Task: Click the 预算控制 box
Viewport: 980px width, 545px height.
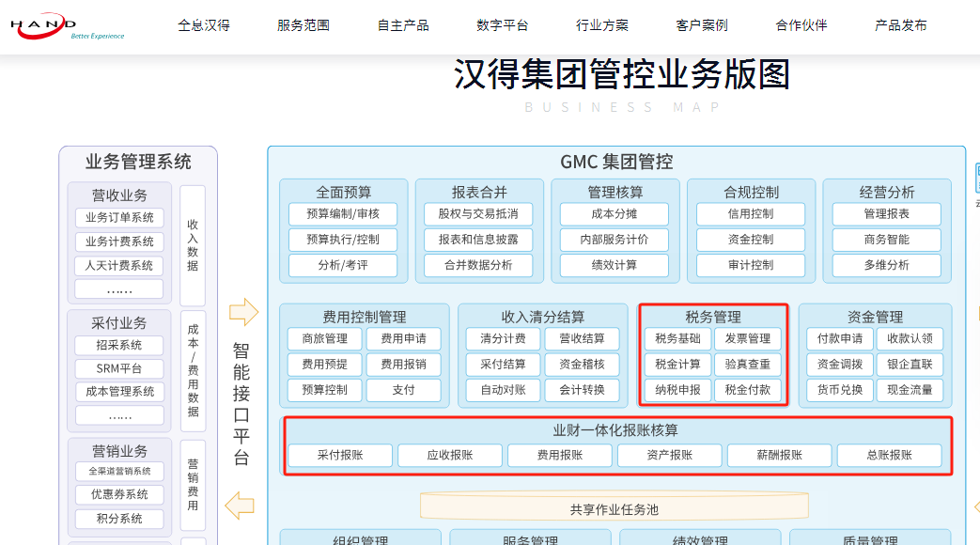Action: (x=325, y=390)
